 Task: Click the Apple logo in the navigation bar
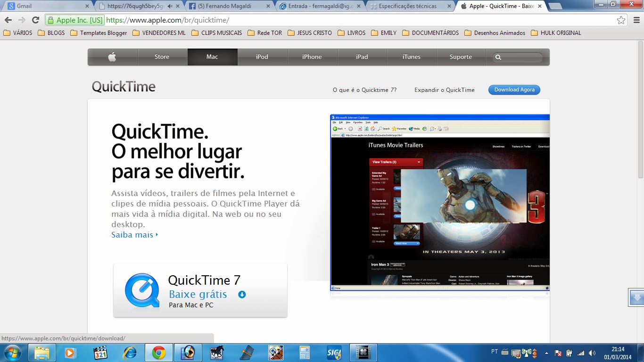[x=112, y=57]
